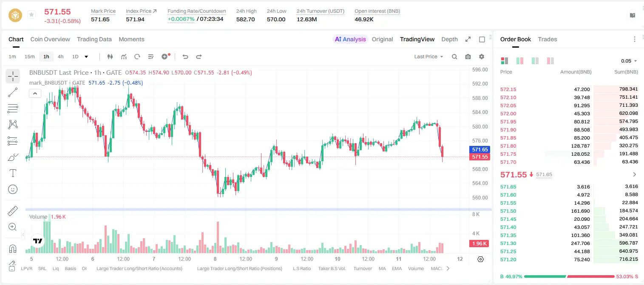
Task: Show only sell orders in order book
Action: tap(550, 61)
